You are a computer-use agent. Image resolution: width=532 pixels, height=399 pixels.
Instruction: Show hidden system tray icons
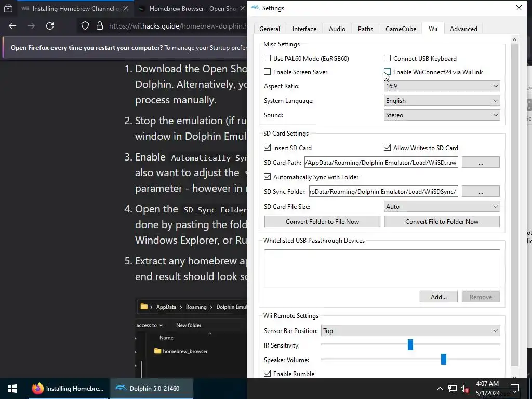(440, 389)
